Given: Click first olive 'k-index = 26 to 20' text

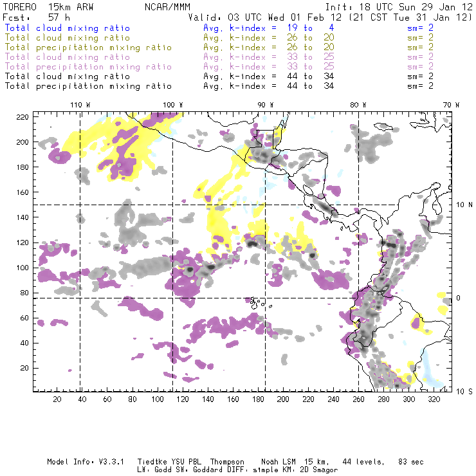Looking at the screenshot, I should point(282,38).
